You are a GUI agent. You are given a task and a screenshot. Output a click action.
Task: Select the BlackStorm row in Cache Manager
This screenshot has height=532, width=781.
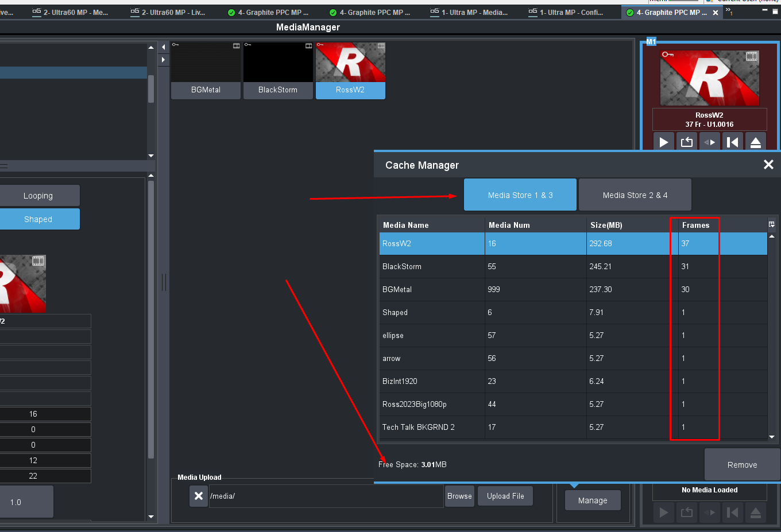point(573,266)
